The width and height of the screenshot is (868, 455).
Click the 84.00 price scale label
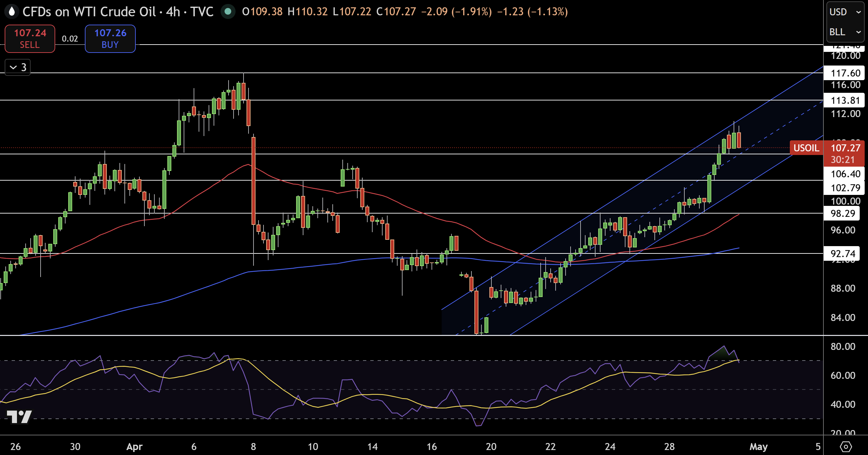[x=843, y=318]
